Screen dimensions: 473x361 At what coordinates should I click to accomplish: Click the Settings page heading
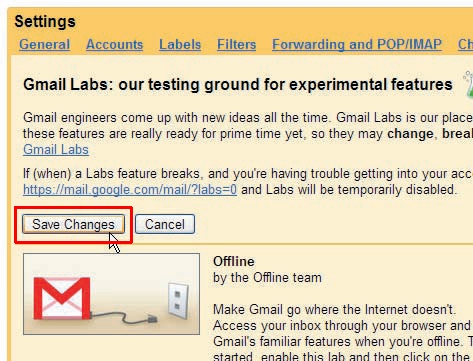click(x=45, y=22)
